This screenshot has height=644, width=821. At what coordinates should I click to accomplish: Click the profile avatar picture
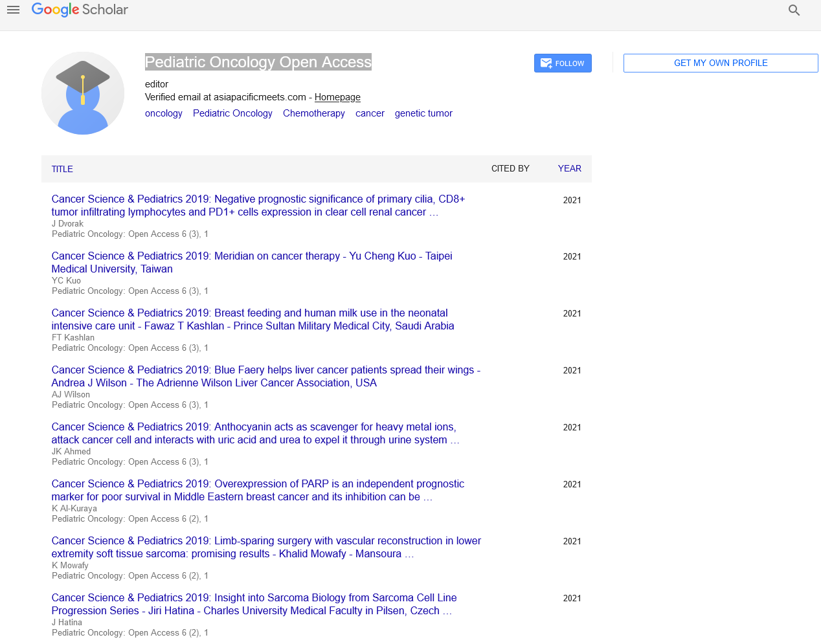[x=83, y=93]
